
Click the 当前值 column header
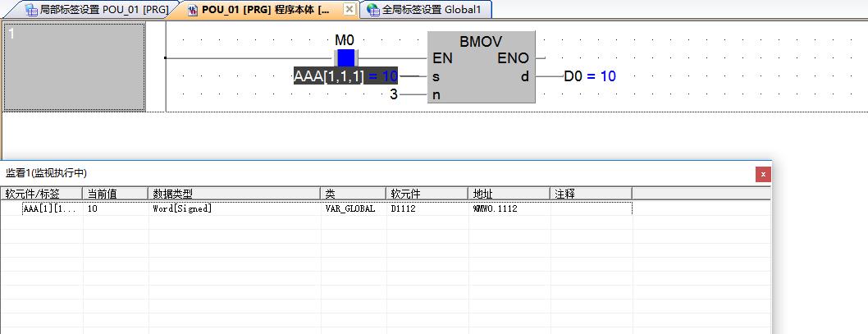click(x=115, y=194)
